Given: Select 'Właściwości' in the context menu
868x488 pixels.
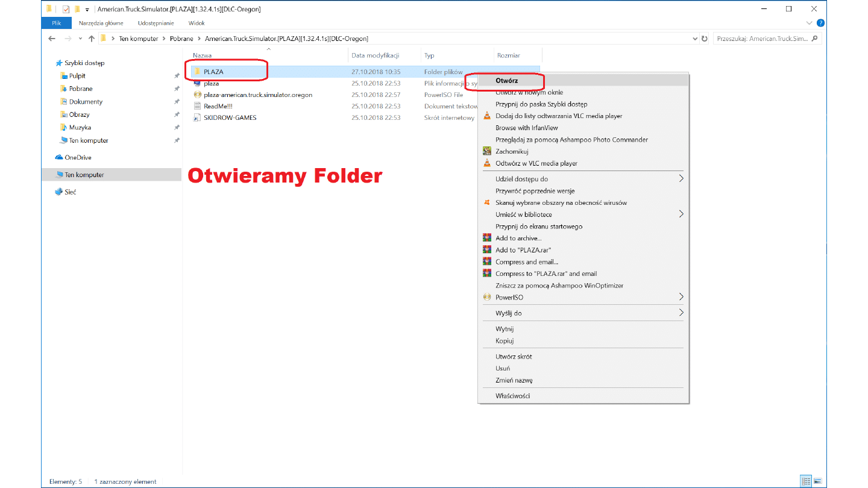Looking at the screenshot, I should [x=512, y=396].
